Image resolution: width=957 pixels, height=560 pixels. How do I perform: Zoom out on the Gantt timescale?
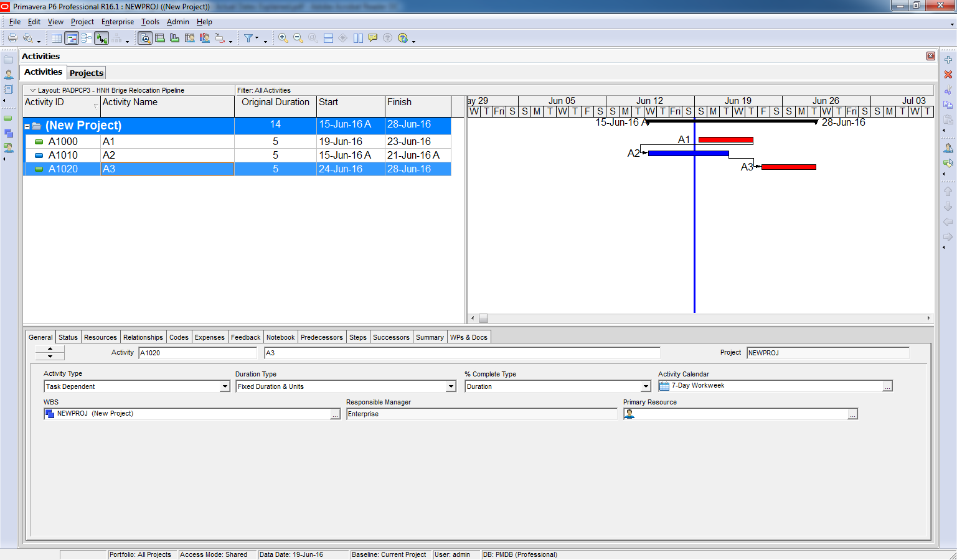298,38
